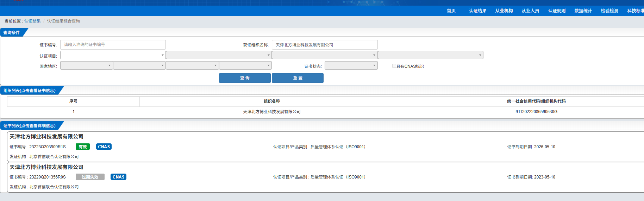Click 认证项目 text in the expired certificate row

tap(320, 177)
